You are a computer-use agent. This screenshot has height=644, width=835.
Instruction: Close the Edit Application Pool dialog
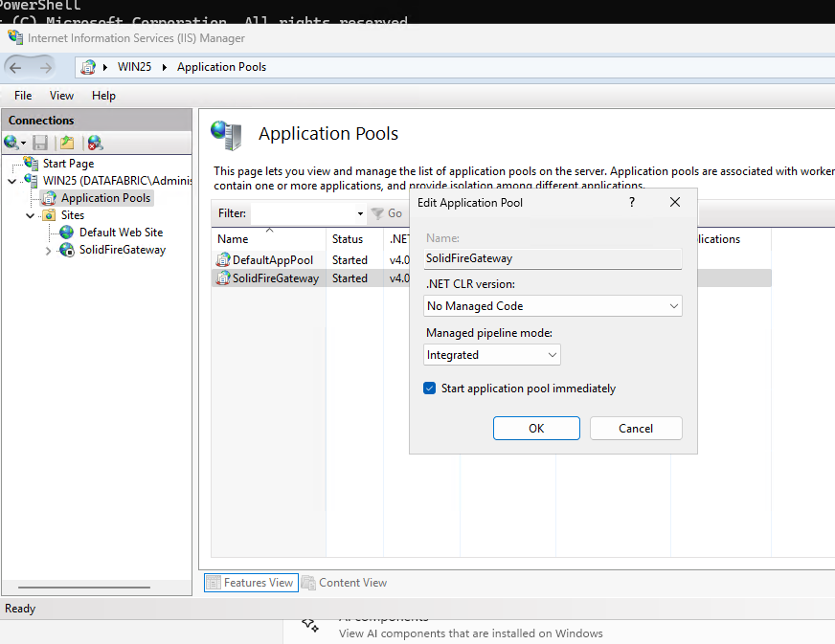point(675,202)
